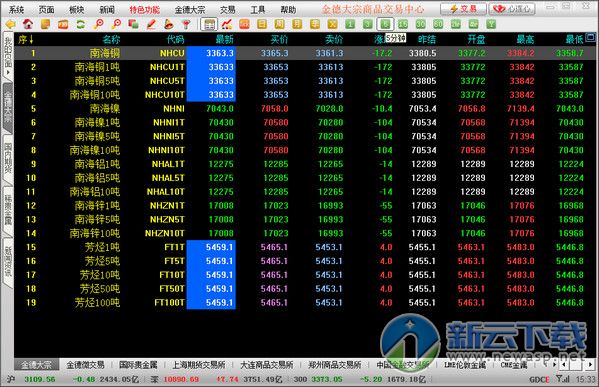Image resolution: width=599 pixels, height=387 pixels.
Task: Select the weekly 周 period icon
Action: pos(280,24)
